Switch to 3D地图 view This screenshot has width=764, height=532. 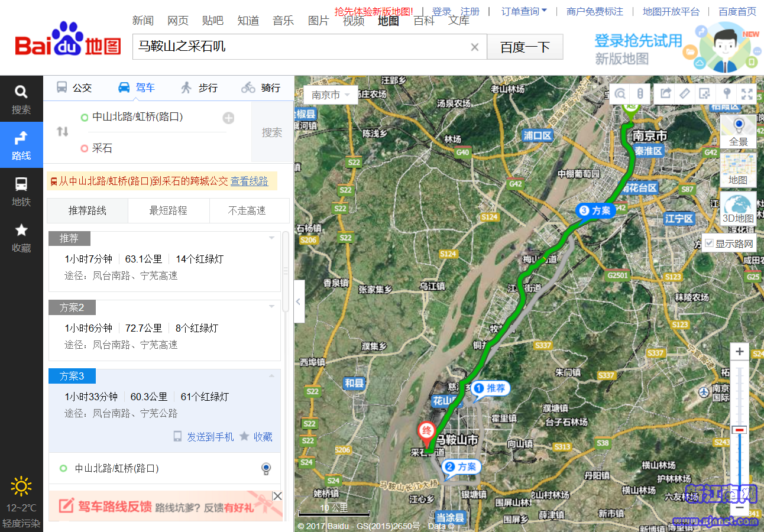739,208
